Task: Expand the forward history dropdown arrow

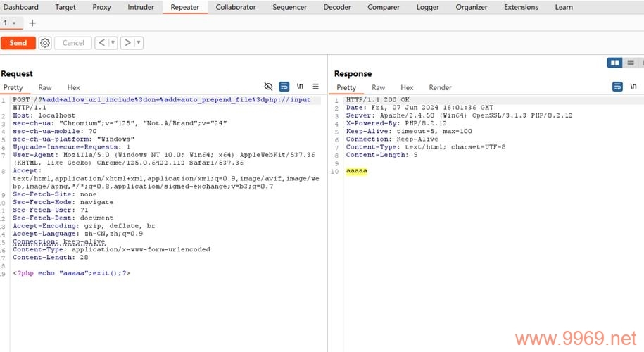Action: tap(139, 43)
